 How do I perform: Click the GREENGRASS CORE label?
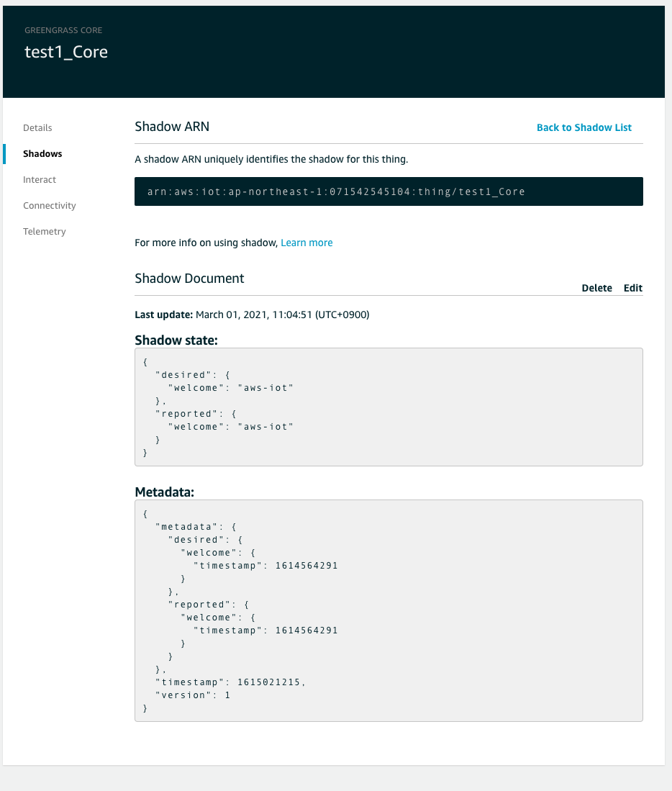pyautogui.click(x=63, y=30)
